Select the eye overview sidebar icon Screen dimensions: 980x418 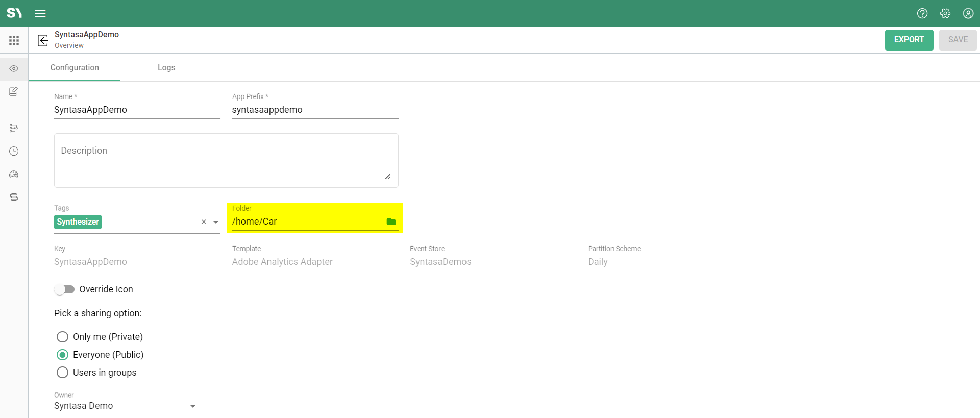[14, 68]
